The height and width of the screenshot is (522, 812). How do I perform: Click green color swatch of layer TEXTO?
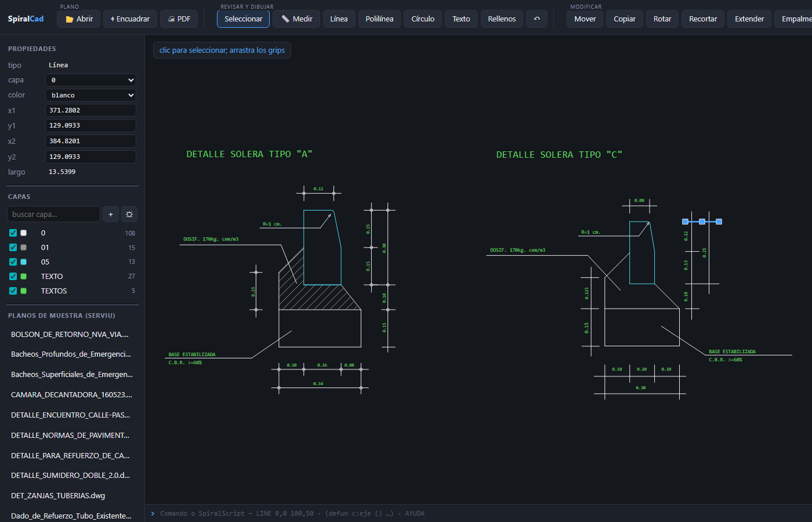[x=24, y=277]
